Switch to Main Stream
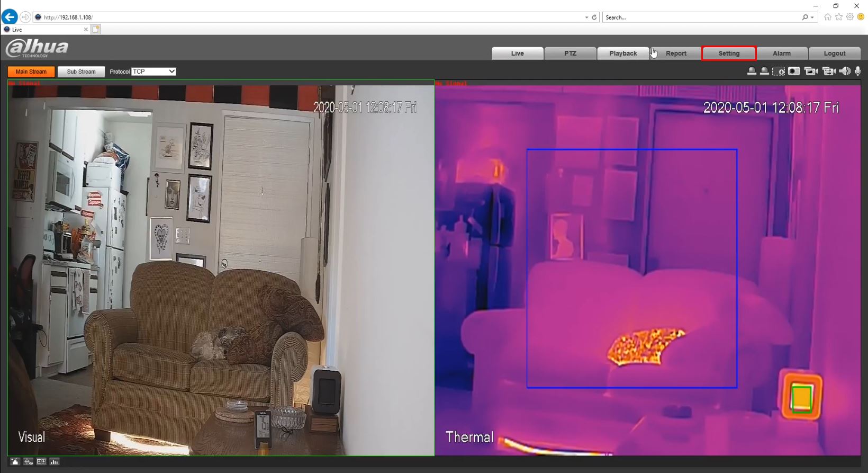 31,72
